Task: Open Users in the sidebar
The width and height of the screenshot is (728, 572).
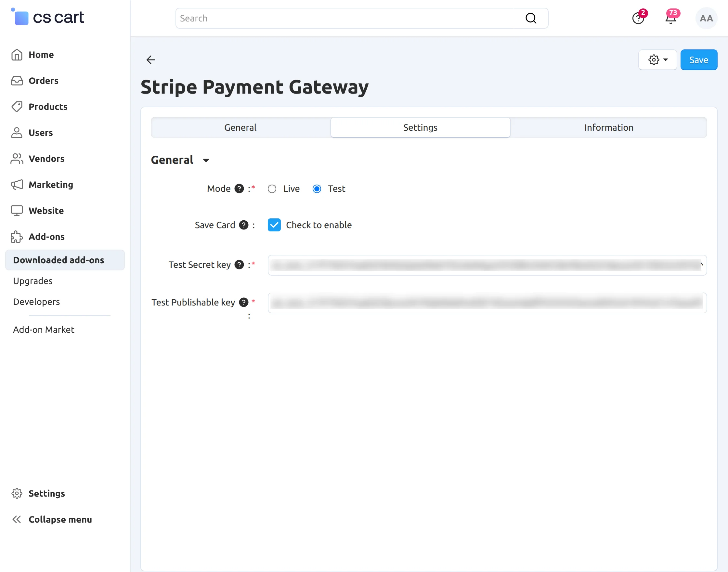Action: pyautogui.click(x=41, y=133)
